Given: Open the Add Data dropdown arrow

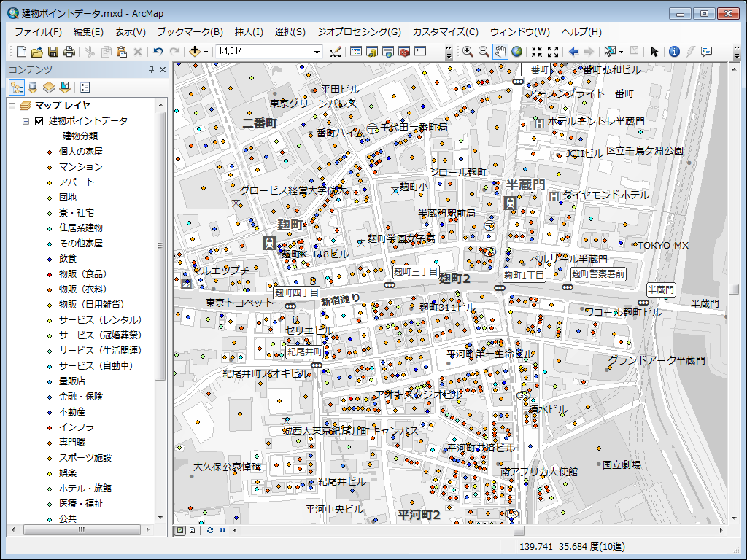Looking at the screenshot, I should (206, 52).
